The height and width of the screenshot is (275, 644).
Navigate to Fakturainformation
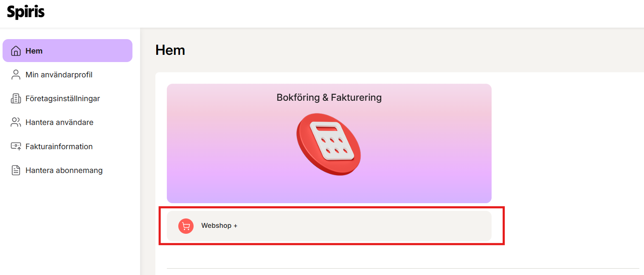pyautogui.click(x=59, y=146)
